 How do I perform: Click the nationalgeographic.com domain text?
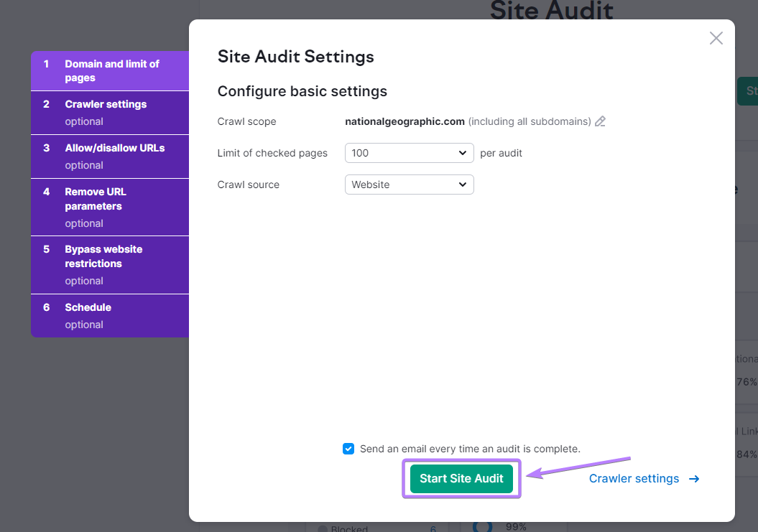[x=405, y=121]
